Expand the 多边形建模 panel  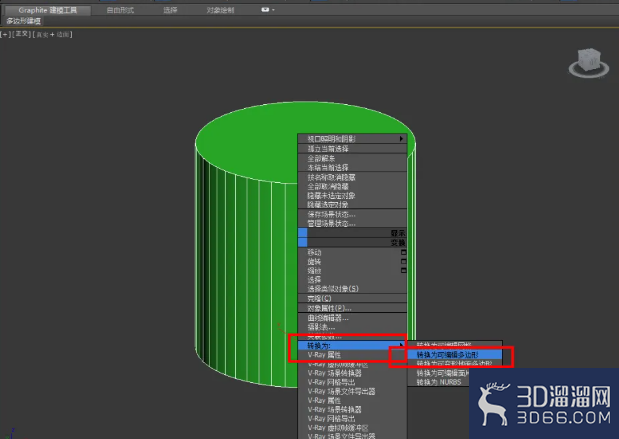(x=24, y=21)
